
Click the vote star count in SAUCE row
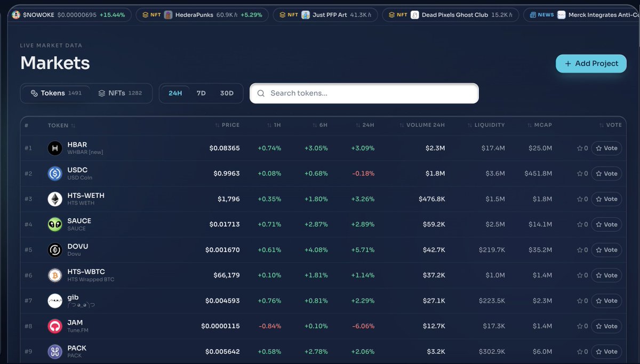click(582, 224)
